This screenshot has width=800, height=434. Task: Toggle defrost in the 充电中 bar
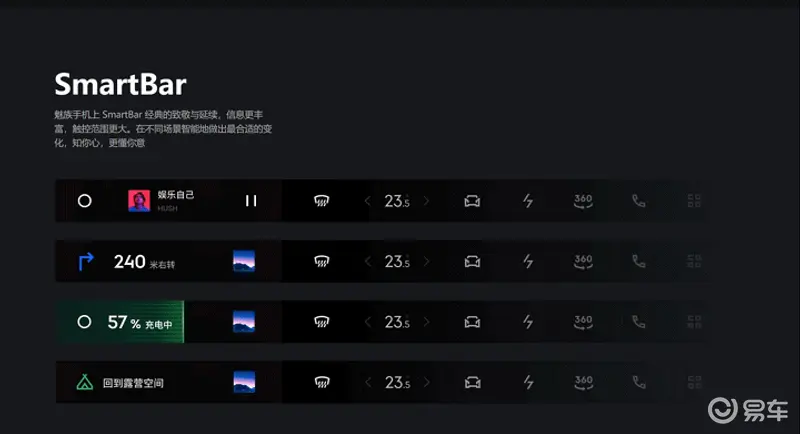click(x=322, y=323)
